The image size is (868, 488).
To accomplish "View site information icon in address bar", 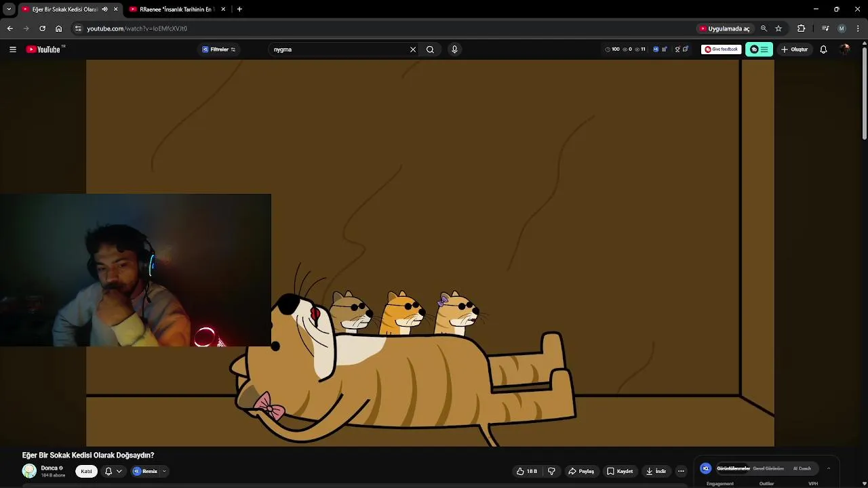I will (78, 28).
